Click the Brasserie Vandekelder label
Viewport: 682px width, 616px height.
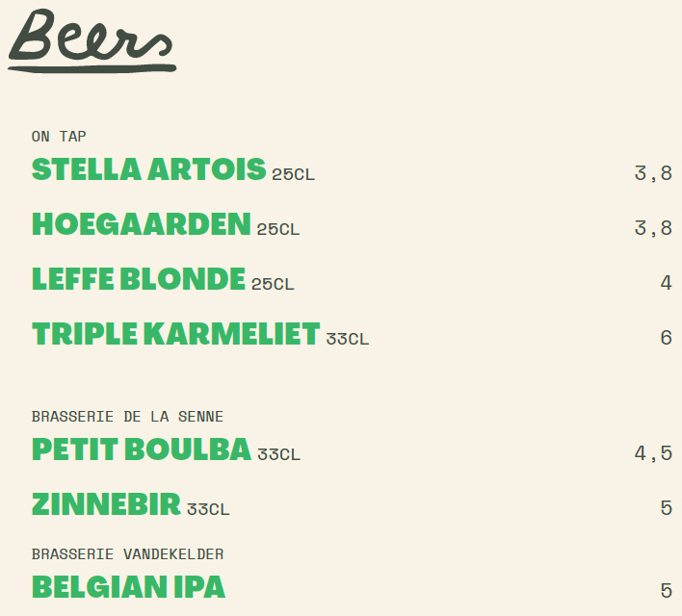[x=127, y=553]
